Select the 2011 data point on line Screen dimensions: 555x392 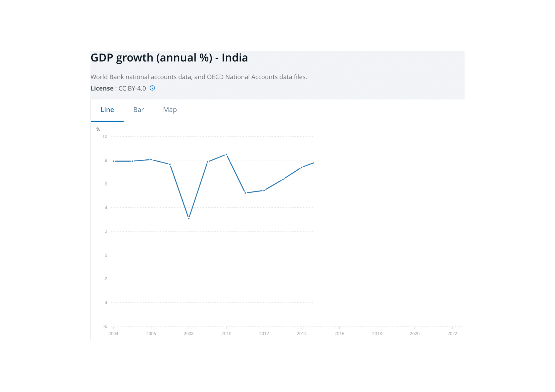[245, 193]
